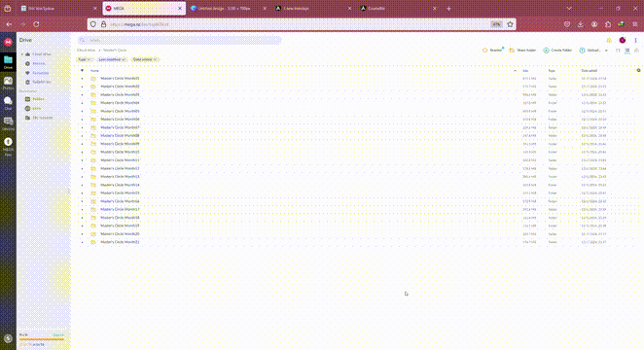Click the MEGA logo at top left
Image resolution: width=644 pixels, height=350 pixels.
click(8, 42)
